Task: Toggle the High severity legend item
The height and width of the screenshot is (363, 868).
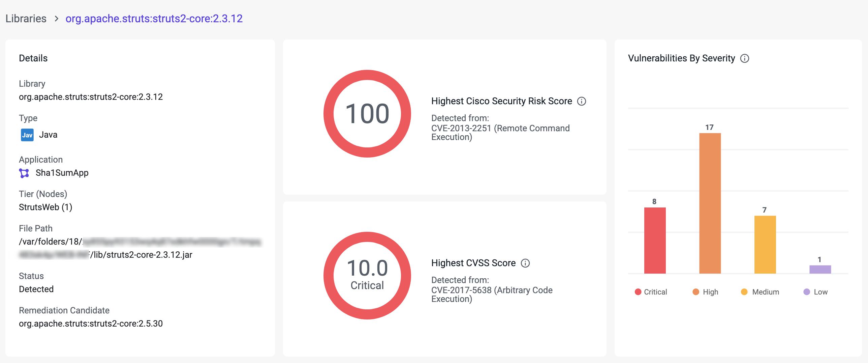Action: 706,292
